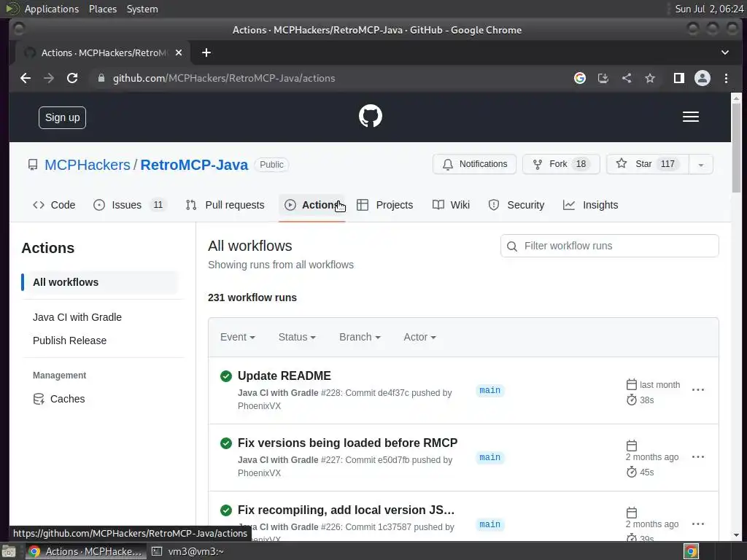The width and height of the screenshot is (747, 560).
Task: Click the Filter workflow runs search field
Action: pos(609,246)
